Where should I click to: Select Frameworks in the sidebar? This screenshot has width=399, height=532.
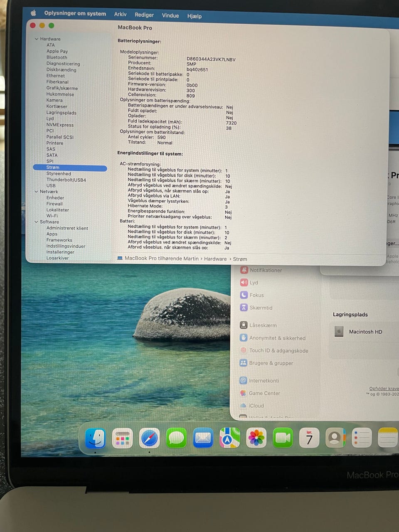pyautogui.click(x=59, y=240)
